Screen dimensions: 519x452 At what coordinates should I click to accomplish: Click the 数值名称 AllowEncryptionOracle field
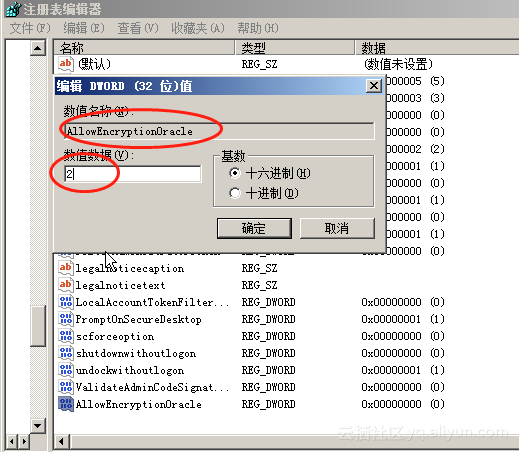[219, 131]
